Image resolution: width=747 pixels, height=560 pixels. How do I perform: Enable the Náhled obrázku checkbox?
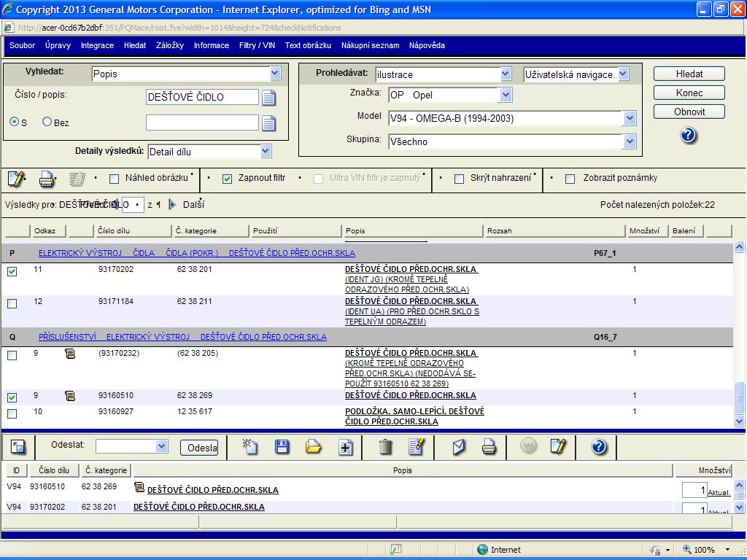click(x=114, y=179)
